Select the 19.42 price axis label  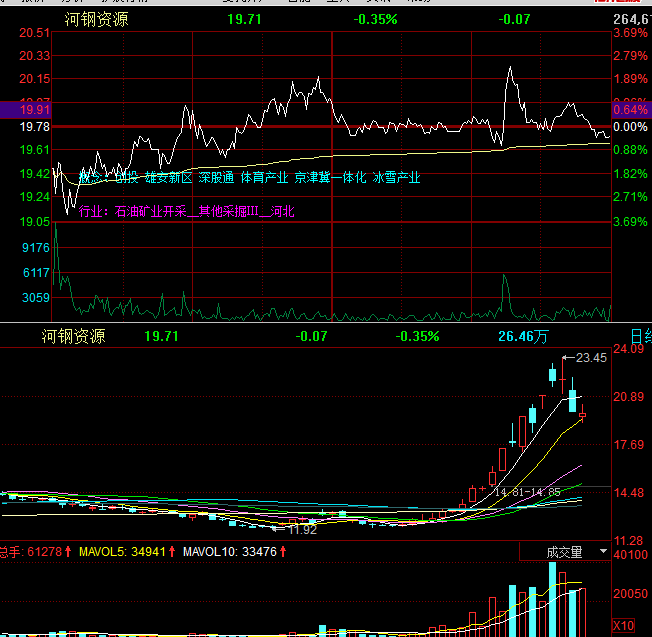(35, 174)
